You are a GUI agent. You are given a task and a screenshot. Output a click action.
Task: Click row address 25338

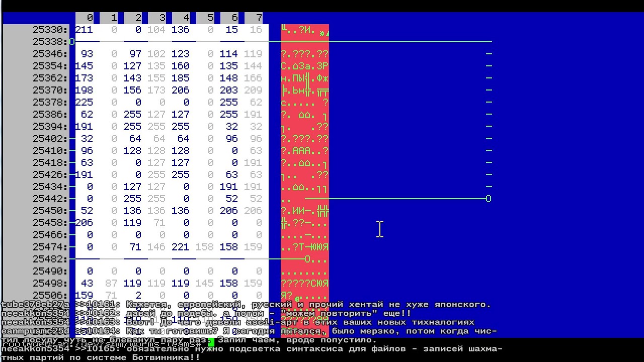click(50, 42)
